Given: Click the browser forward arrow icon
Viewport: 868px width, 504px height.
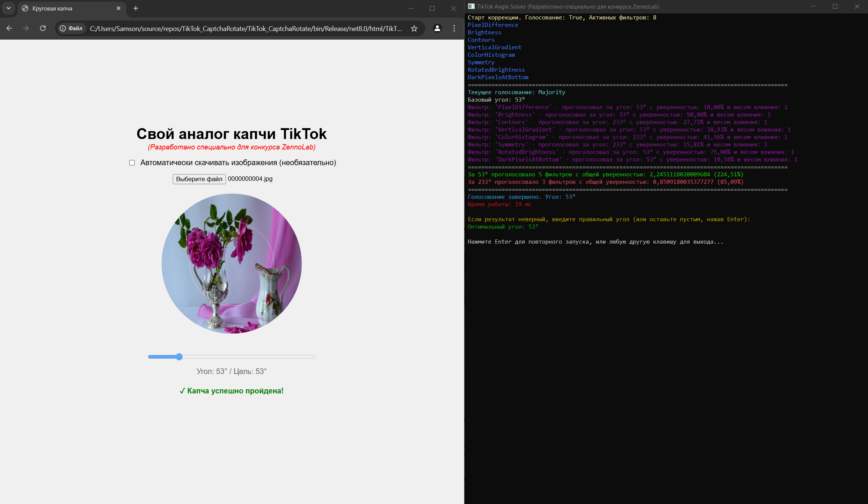Looking at the screenshot, I should tap(26, 28).
